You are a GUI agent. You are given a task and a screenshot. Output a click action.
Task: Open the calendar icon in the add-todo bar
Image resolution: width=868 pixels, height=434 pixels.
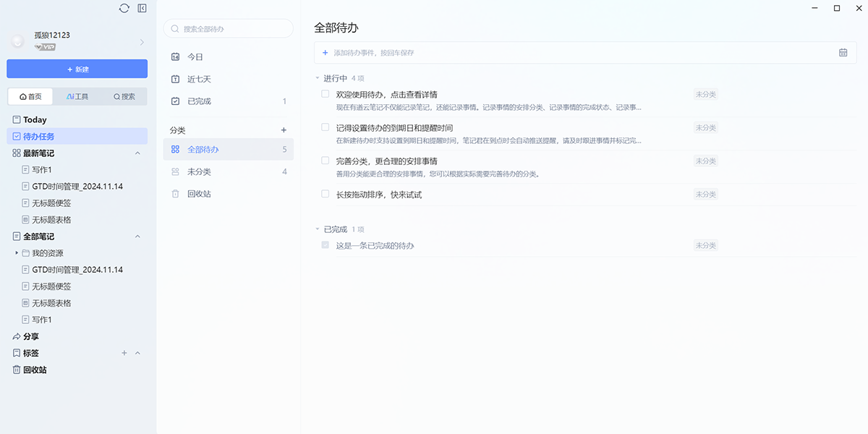click(842, 52)
